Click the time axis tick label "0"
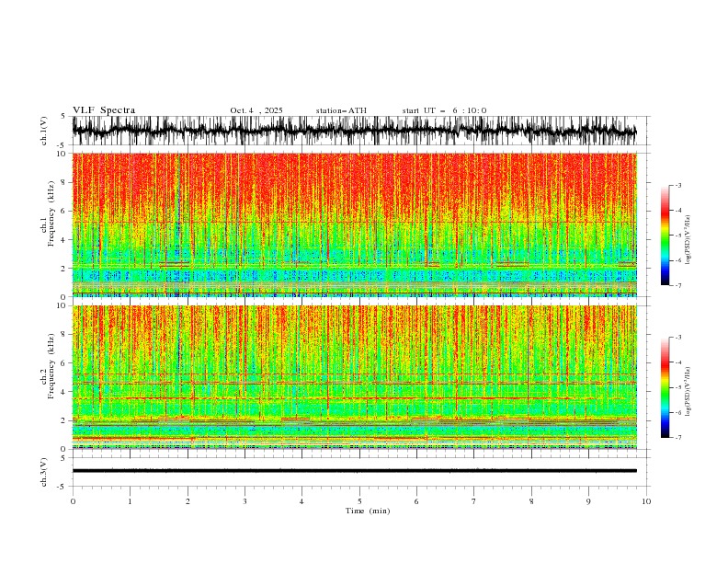The image size is (728, 563). coord(73,501)
